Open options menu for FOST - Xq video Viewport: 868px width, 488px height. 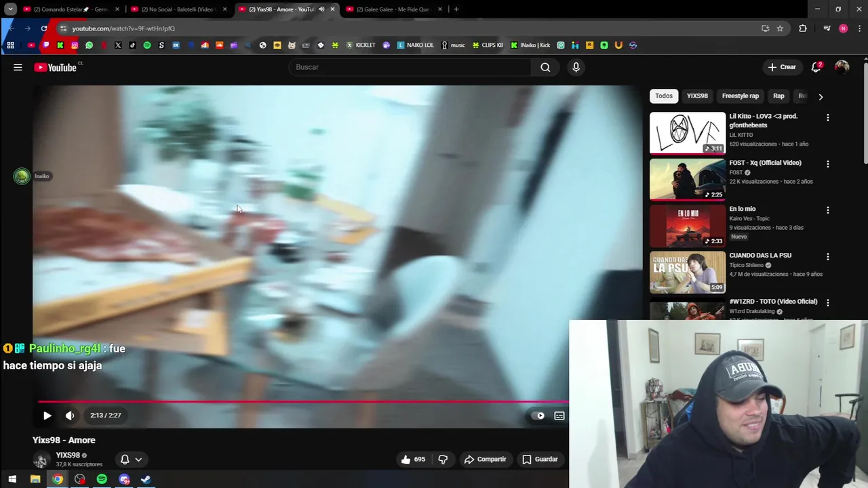pyautogui.click(x=827, y=164)
